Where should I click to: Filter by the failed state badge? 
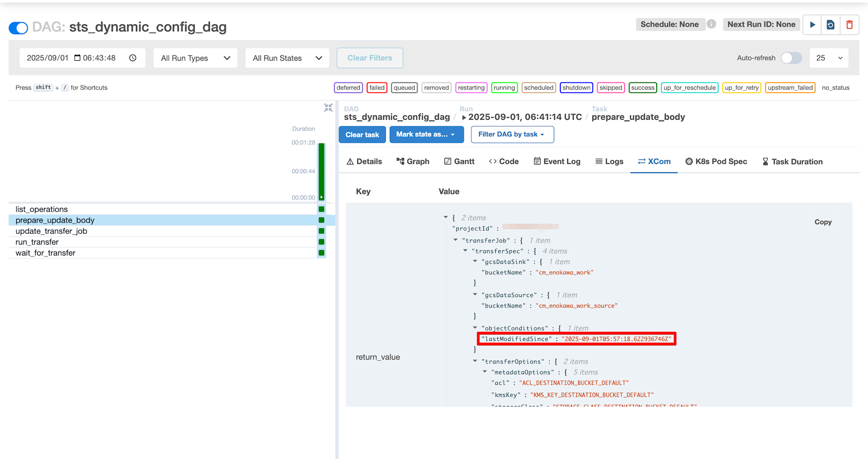pyautogui.click(x=377, y=88)
